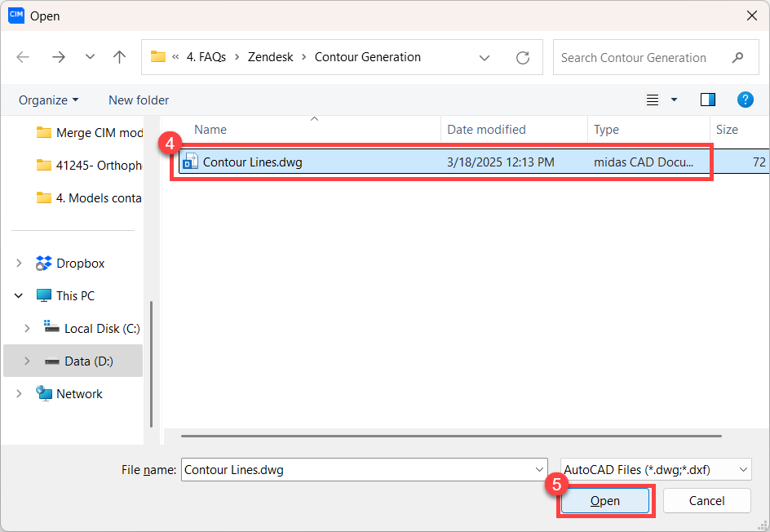
Task: Click file list horizontal scrollbar
Action: click(451, 436)
